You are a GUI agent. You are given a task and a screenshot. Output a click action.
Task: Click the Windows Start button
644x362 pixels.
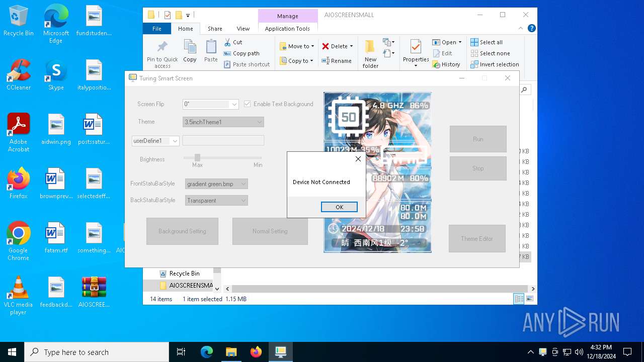pyautogui.click(x=12, y=352)
